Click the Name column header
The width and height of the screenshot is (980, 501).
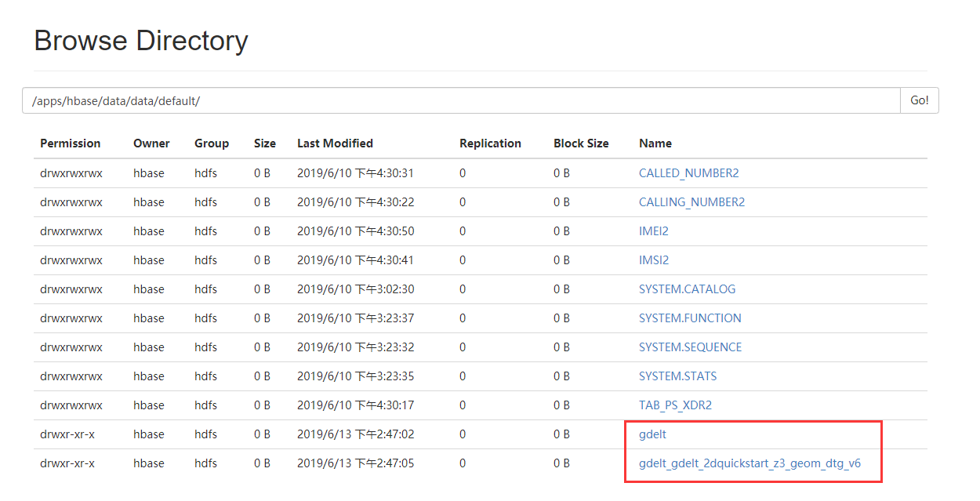(655, 143)
